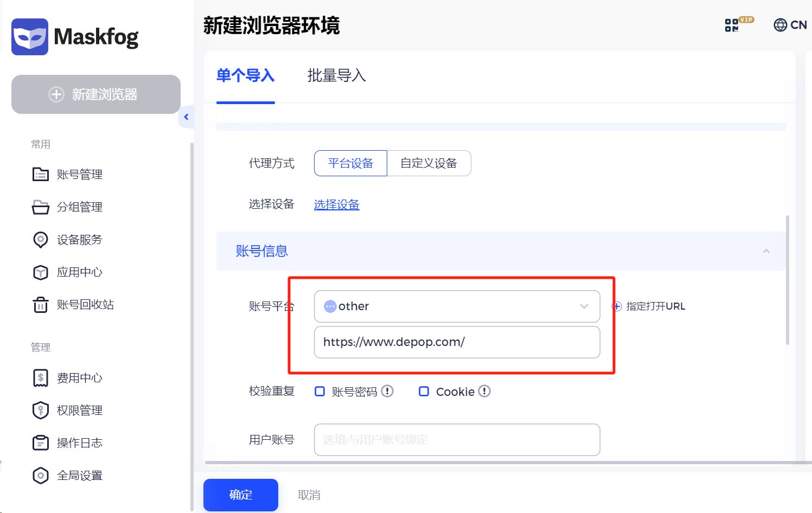The width and height of the screenshot is (812, 513).
Task: Click the plus icon beside 指定打开URL
Action: 617,306
